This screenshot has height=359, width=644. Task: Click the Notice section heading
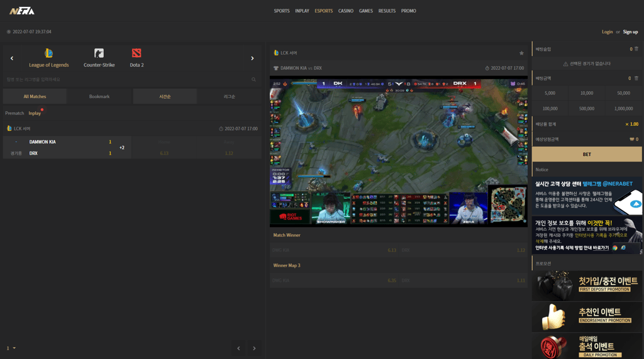point(541,170)
